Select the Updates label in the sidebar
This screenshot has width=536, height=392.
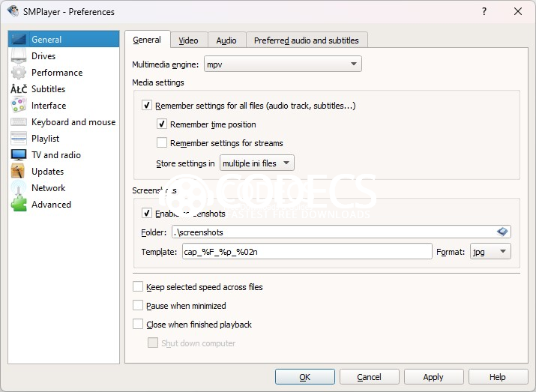tap(47, 171)
